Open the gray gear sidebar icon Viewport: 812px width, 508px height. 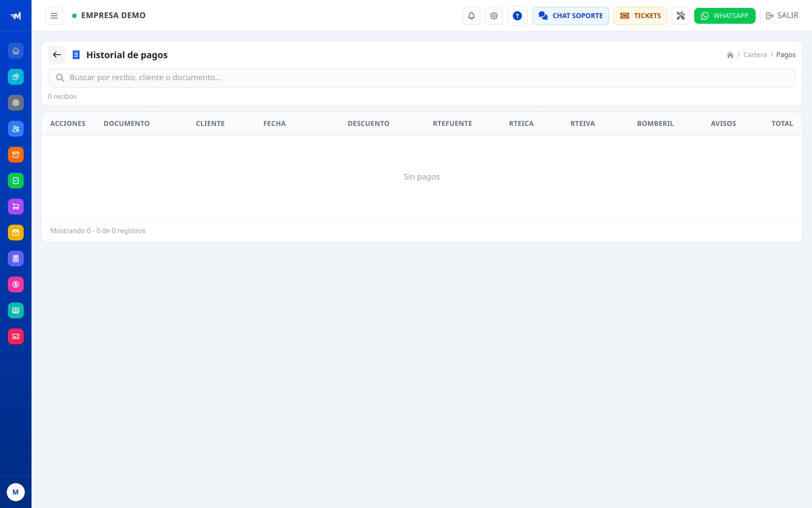pos(16,103)
